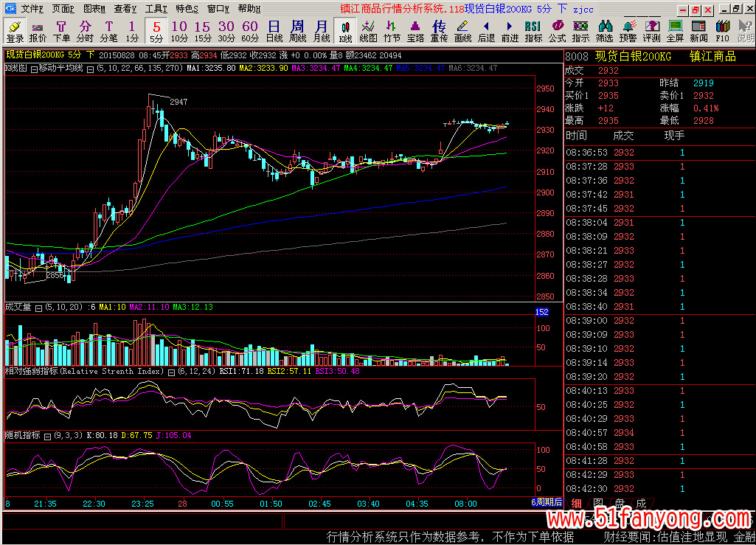Click the box before MA parameters (5,10,22,66,135,270)

point(90,69)
